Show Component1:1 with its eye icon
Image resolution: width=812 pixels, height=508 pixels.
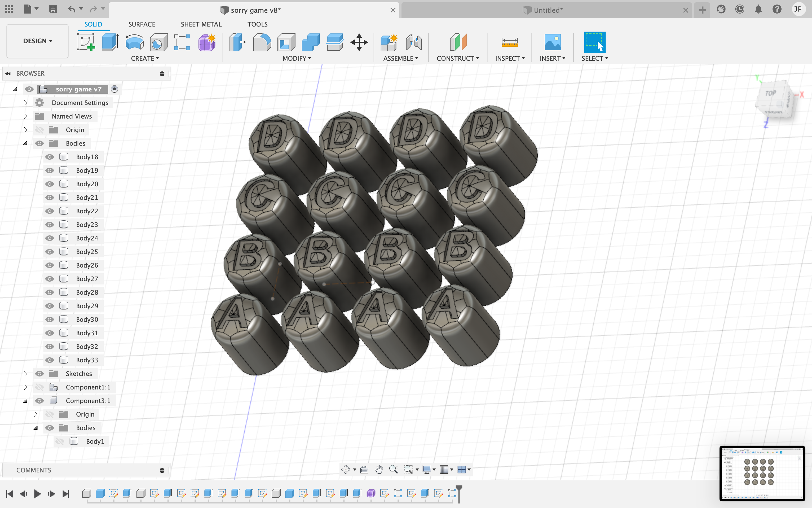point(39,387)
